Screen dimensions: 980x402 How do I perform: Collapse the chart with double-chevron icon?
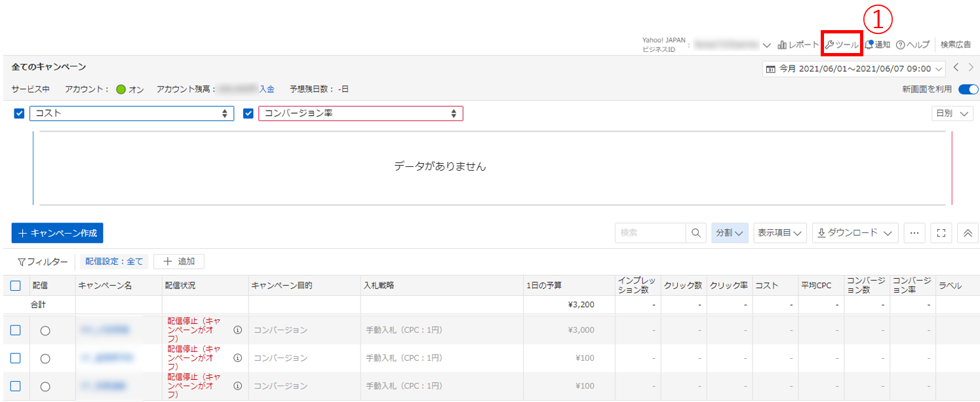point(968,232)
